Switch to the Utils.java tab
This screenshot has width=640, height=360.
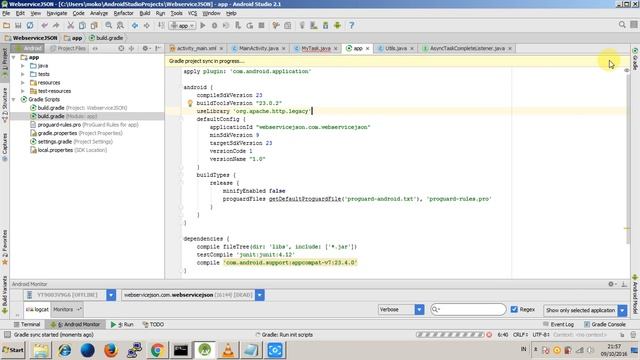(x=396, y=48)
